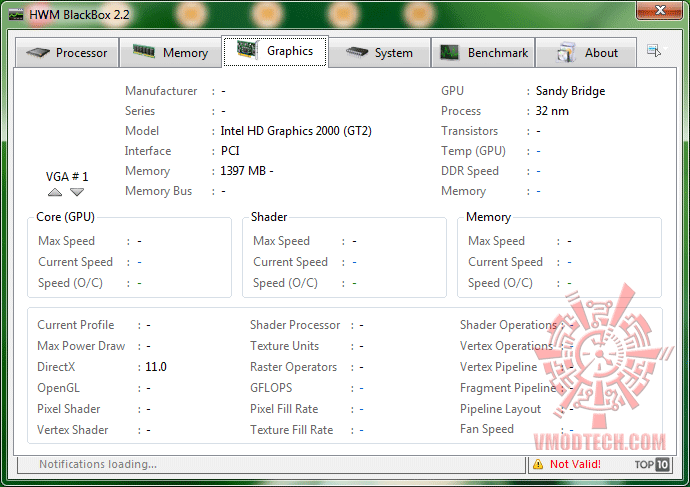This screenshot has height=487, width=690.
Task: Click the Vertex Shader label
Action: tap(73, 430)
